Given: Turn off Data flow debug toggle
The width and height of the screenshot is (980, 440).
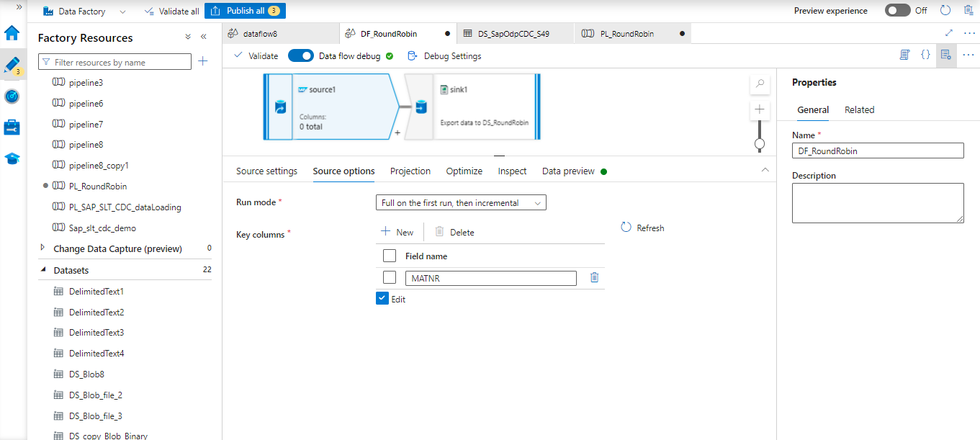Looking at the screenshot, I should pos(301,56).
